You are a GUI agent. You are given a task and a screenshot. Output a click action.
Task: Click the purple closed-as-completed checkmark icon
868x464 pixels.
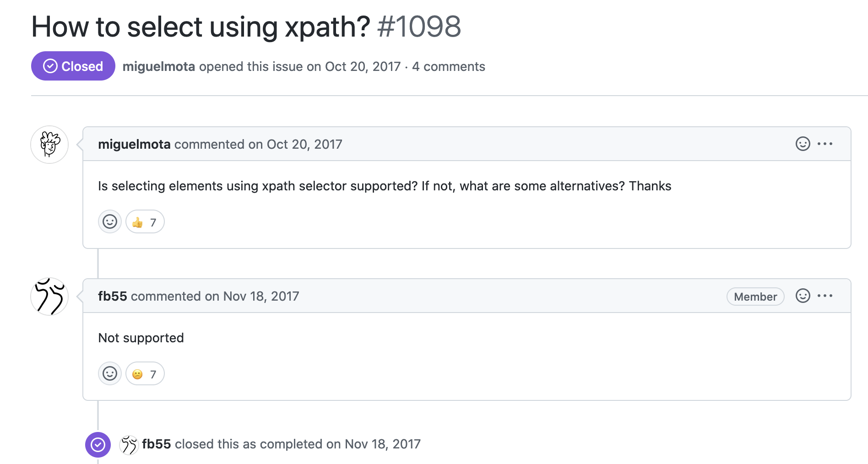98,444
